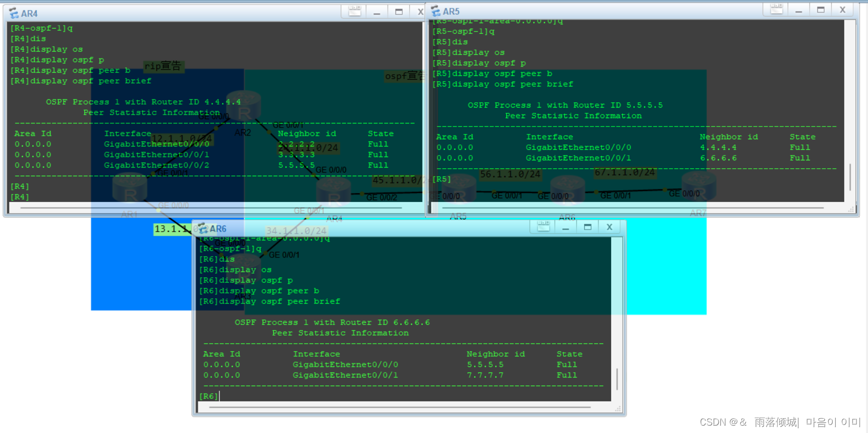Click the AR6 window title router icon
This screenshot has height=433, width=868.
203,229
